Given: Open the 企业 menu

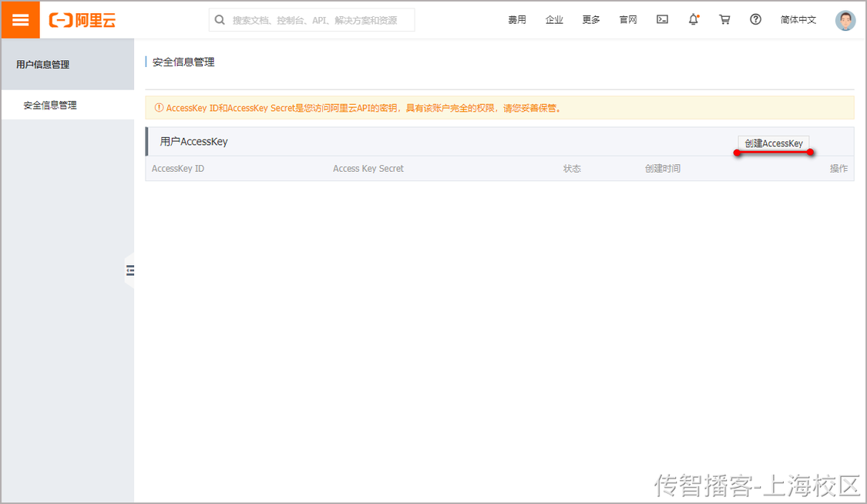Looking at the screenshot, I should [x=554, y=20].
